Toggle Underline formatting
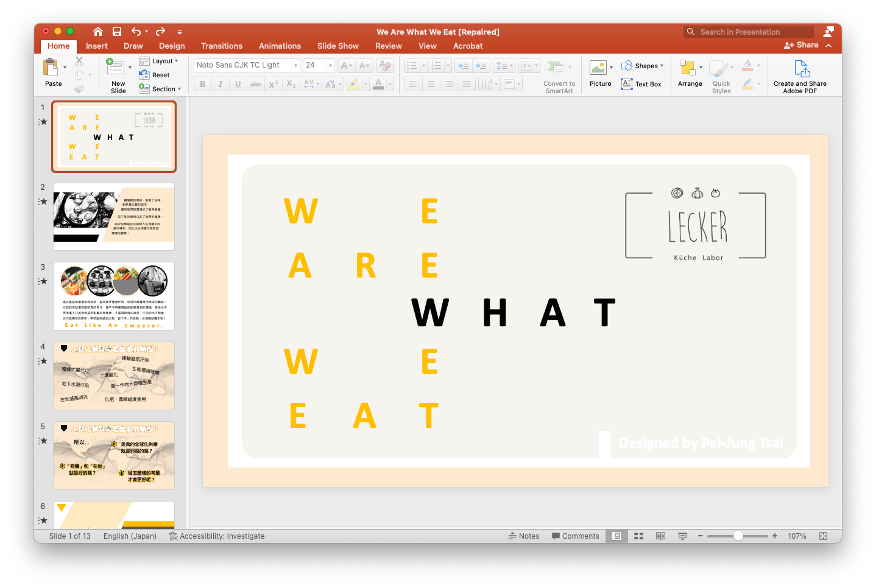The width and height of the screenshot is (876, 588). point(238,84)
